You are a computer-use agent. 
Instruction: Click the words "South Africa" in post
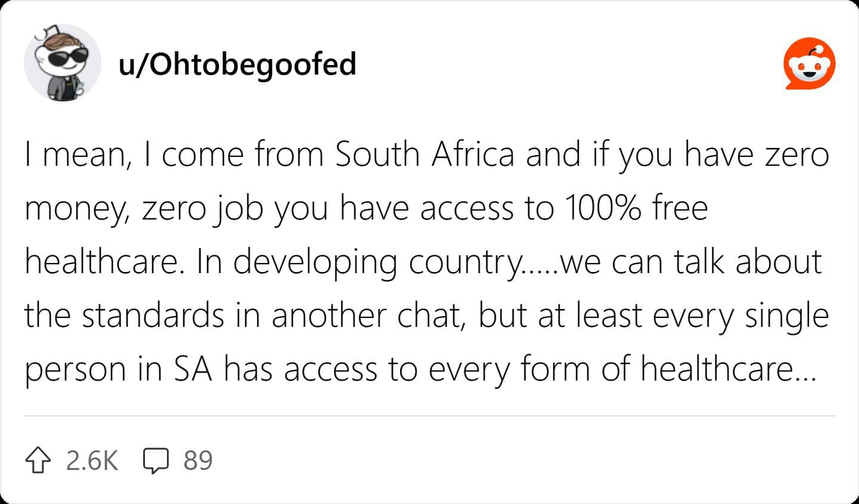click(424, 154)
